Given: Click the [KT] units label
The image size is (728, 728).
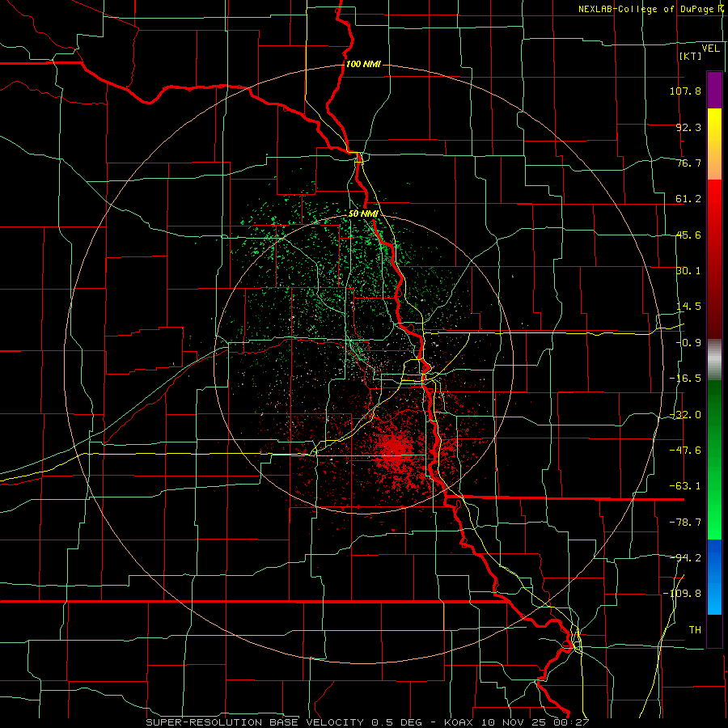Looking at the screenshot, I should click(691, 56).
